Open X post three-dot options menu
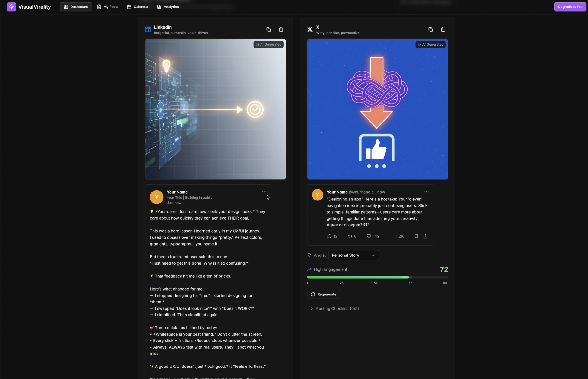This screenshot has height=379, width=588. [x=426, y=192]
